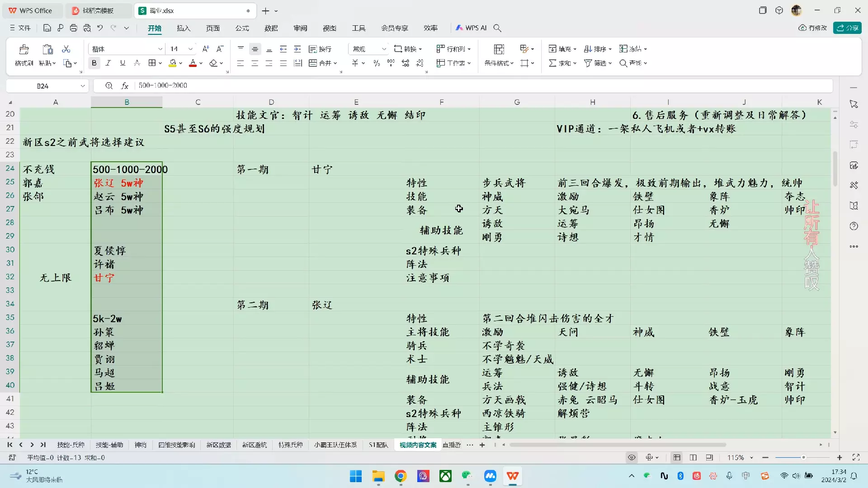Click the Cut scissors icon

tap(66, 49)
